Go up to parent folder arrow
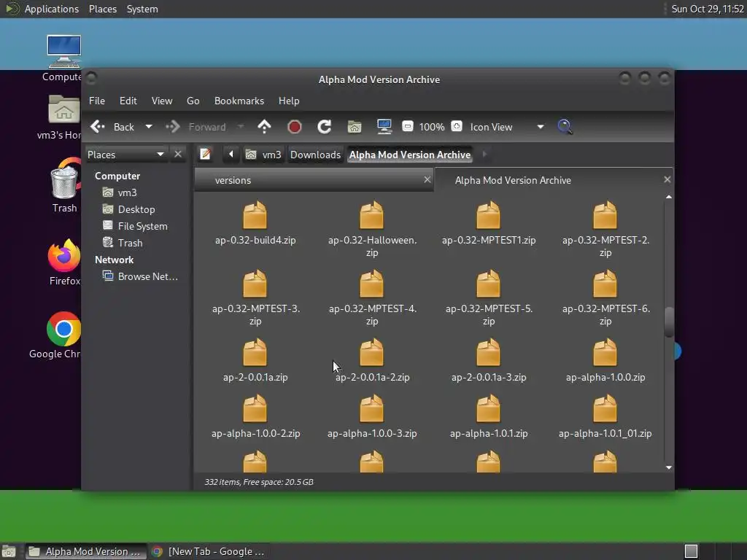The width and height of the screenshot is (747, 560). click(264, 127)
